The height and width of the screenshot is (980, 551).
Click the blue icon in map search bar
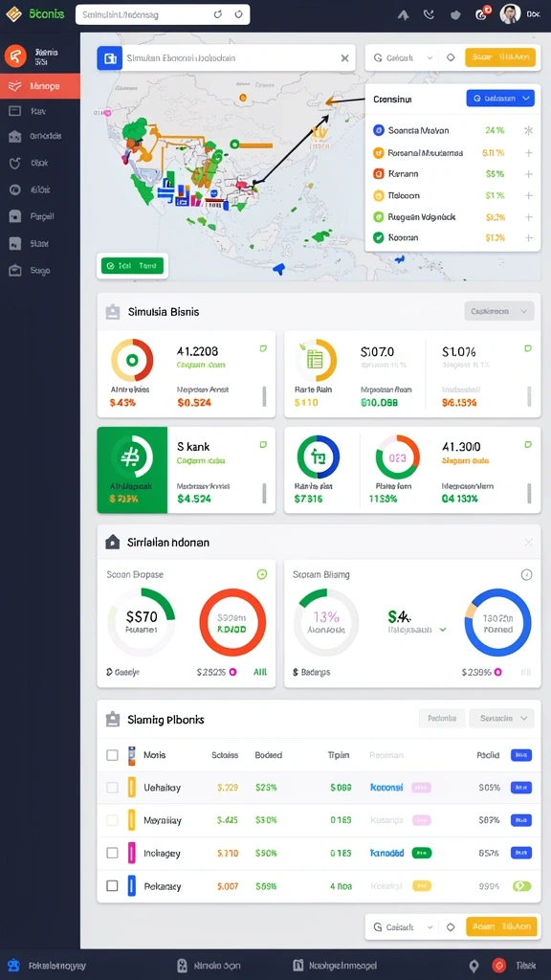tap(109, 58)
